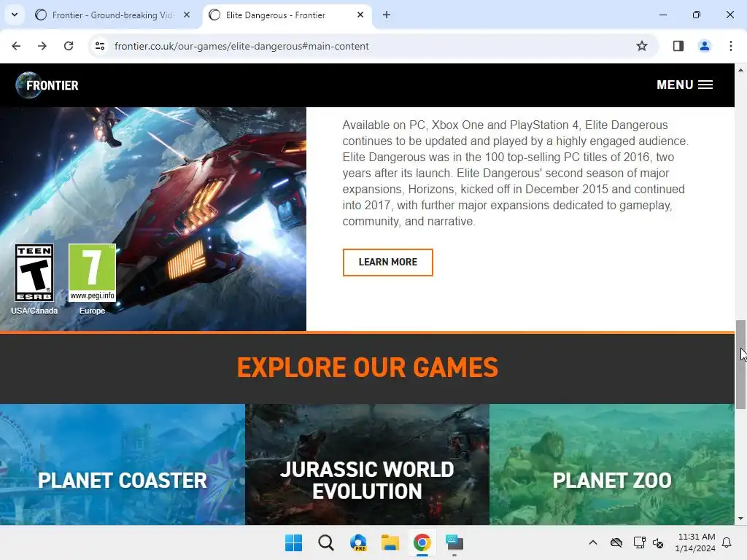Open the remote desktop taskbar app

[x=454, y=542]
